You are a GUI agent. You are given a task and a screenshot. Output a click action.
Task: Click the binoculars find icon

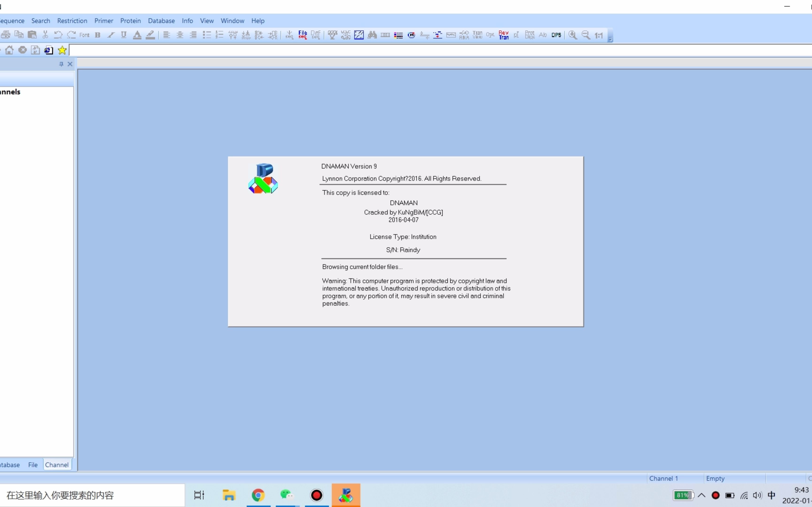372,35
